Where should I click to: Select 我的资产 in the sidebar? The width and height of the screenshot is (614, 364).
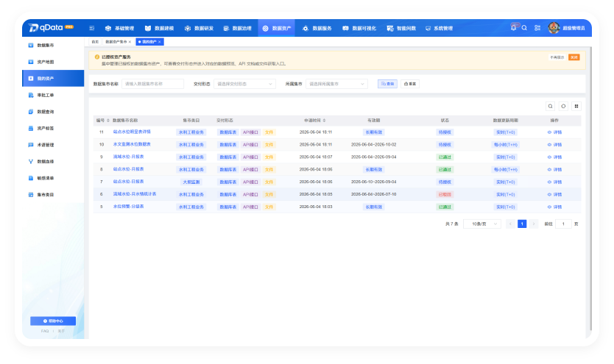(x=53, y=78)
